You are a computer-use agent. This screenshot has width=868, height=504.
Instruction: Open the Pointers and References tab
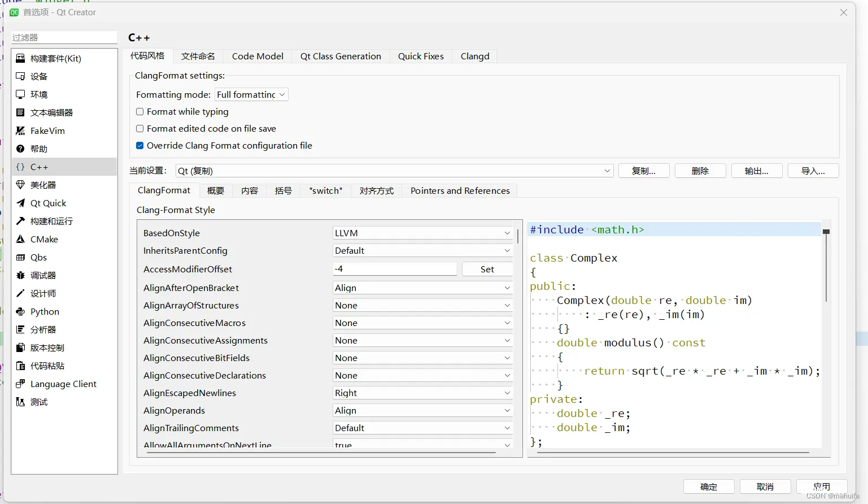tap(460, 190)
